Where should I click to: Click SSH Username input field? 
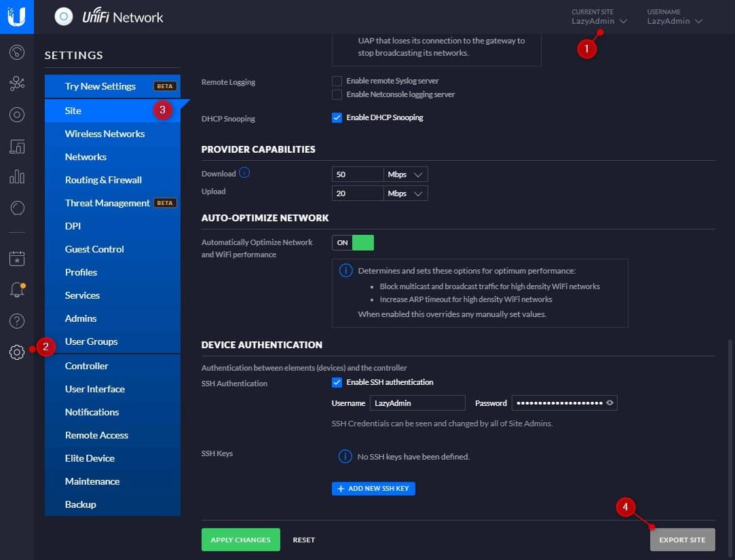(x=417, y=403)
